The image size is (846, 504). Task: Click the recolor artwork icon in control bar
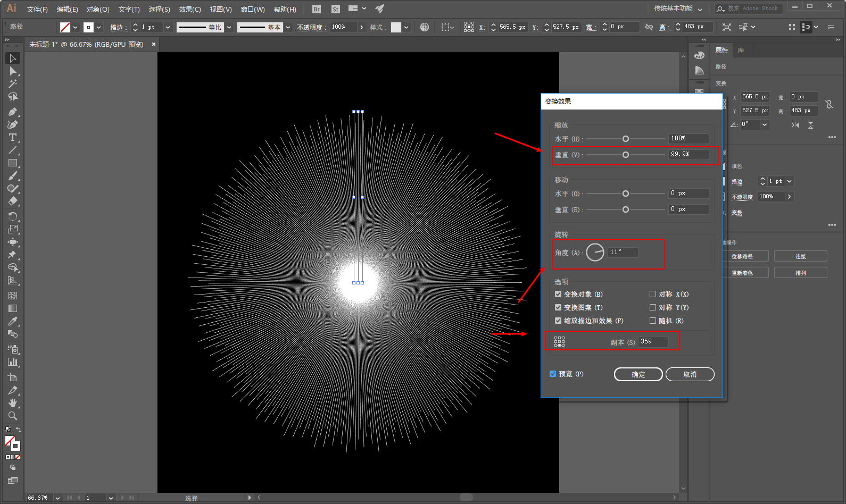pyautogui.click(x=425, y=27)
